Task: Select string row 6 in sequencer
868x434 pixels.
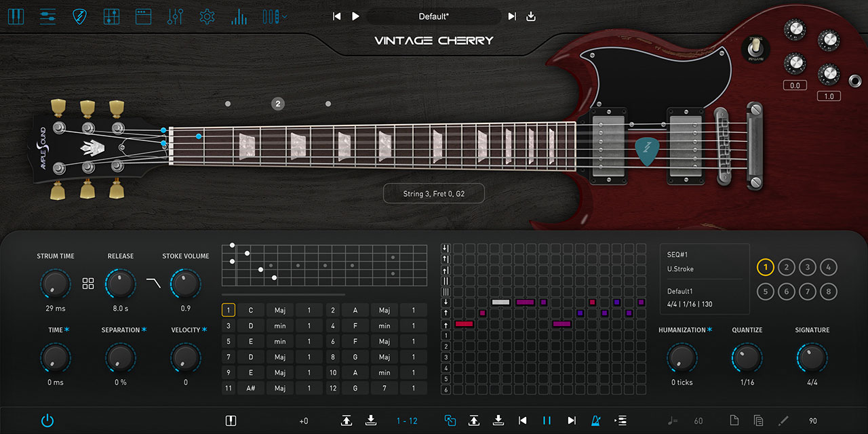Action: click(446, 390)
